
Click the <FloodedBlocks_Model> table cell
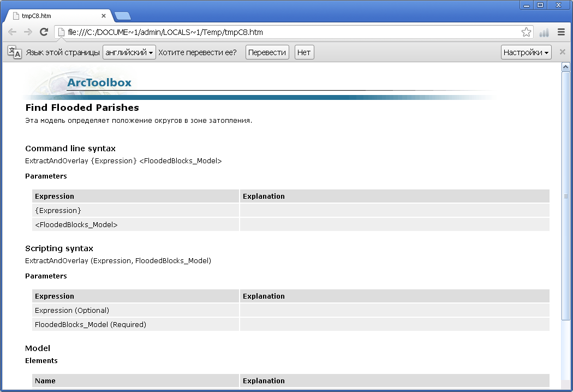tap(135, 224)
